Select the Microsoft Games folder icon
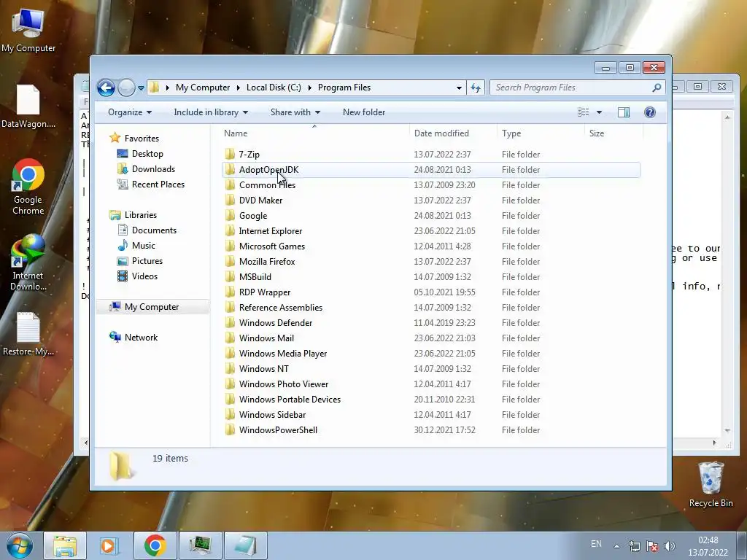 (230, 246)
